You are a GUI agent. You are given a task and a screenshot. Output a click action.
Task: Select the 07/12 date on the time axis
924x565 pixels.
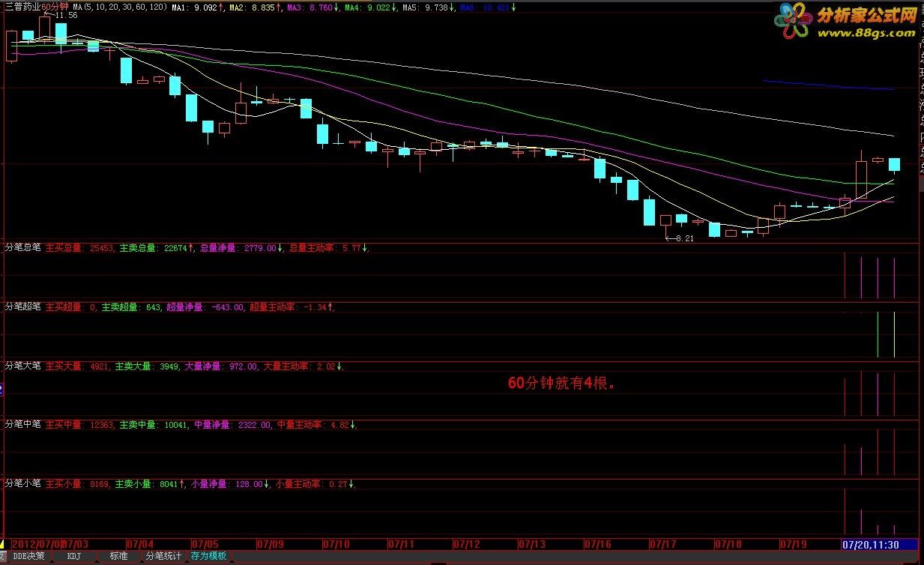[x=466, y=543]
